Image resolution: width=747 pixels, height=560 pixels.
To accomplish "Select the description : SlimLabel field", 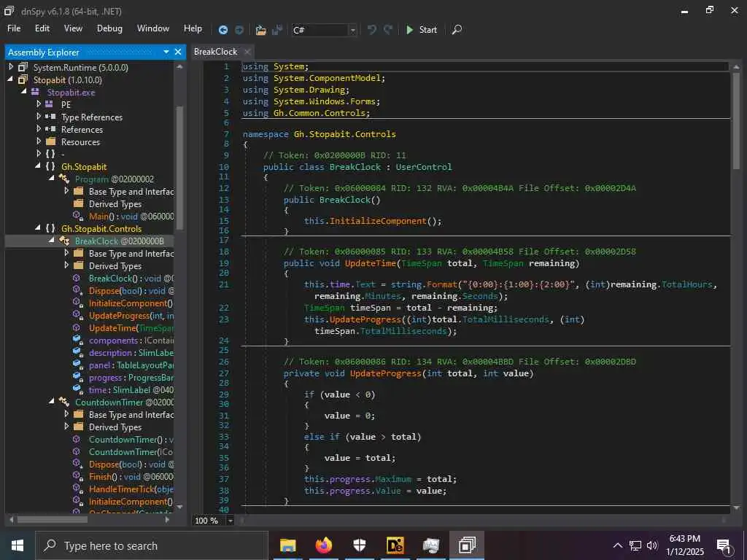I will [x=131, y=352].
